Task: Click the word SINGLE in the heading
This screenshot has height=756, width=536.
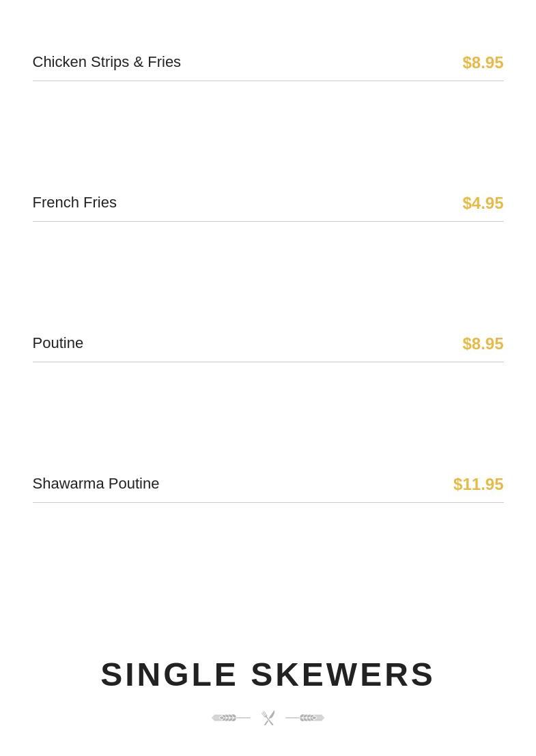Action: (x=169, y=675)
